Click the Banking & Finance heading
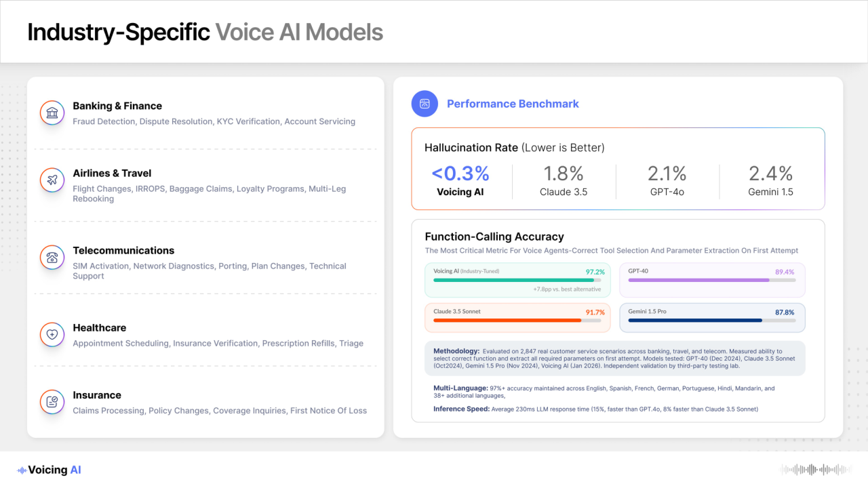 117,106
